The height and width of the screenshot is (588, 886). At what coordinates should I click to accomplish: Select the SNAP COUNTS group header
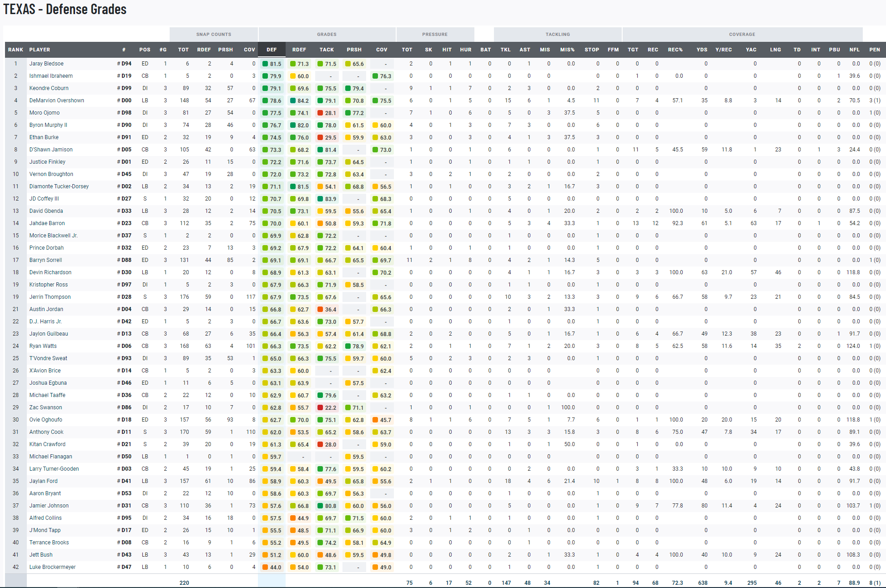tap(214, 34)
